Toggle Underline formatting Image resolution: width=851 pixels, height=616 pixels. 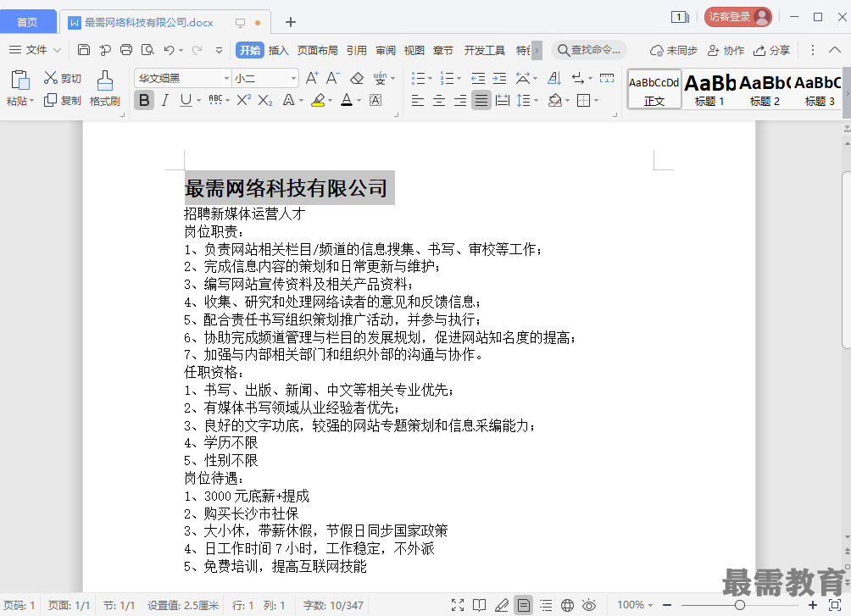(186, 100)
